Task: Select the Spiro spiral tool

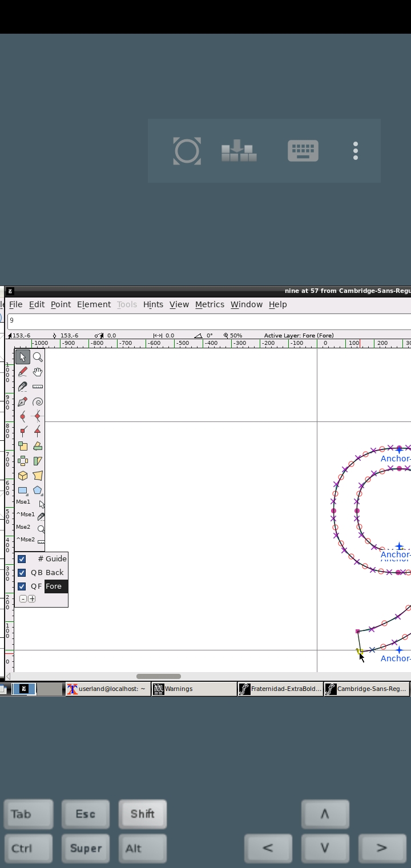Action: click(38, 401)
